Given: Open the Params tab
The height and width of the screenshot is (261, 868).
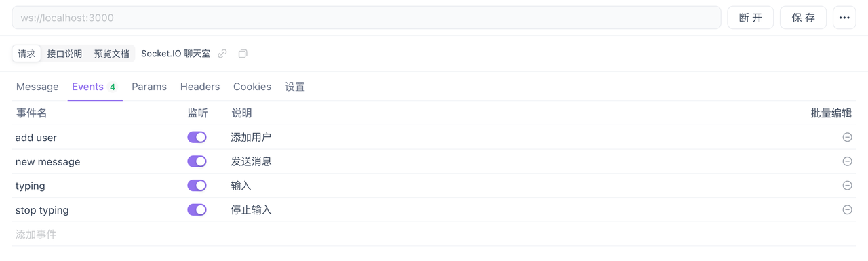Looking at the screenshot, I should click(x=149, y=87).
